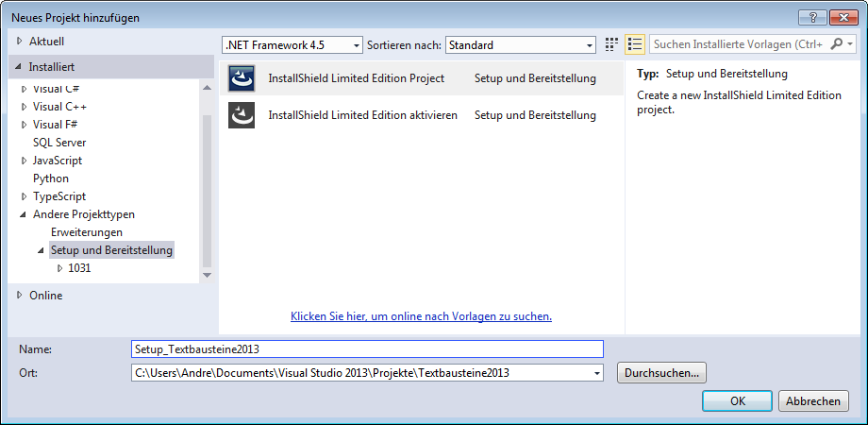Click the search magnifier icon
This screenshot has width=868, height=425.
tap(837, 44)
